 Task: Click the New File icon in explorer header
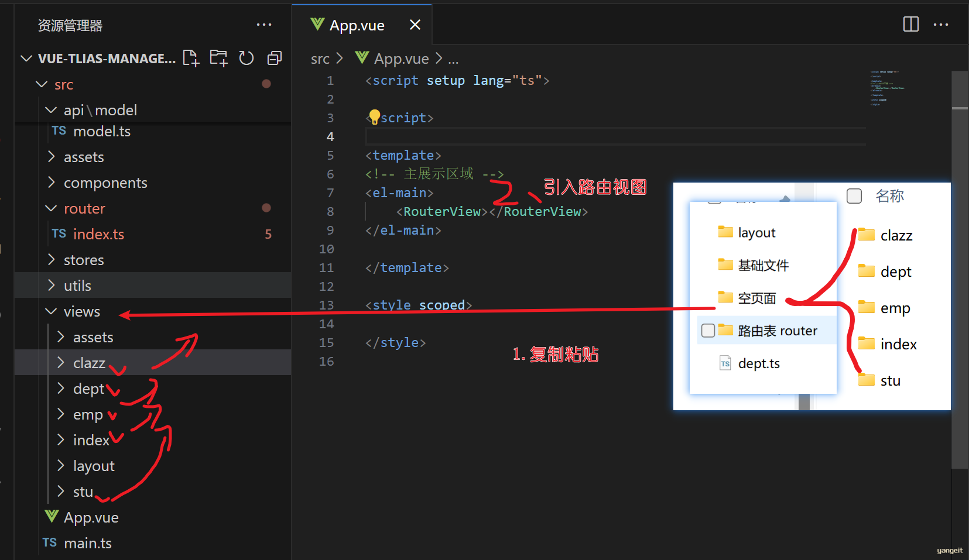click(191, 58)
